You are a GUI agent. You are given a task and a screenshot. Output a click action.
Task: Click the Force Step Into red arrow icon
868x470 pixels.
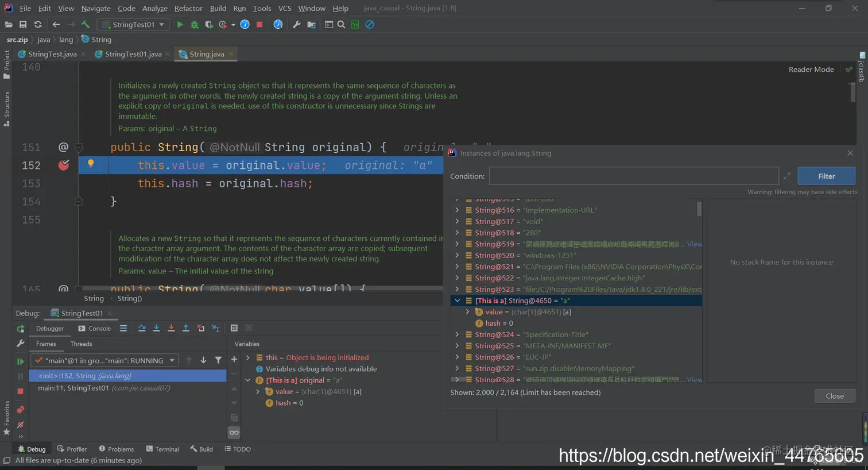click(x=171, y=328)
